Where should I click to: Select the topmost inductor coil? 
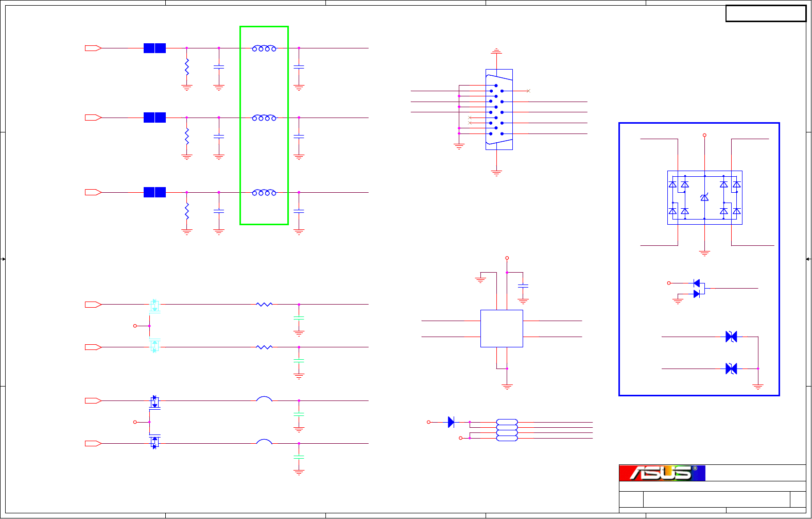(x=264, y=48)
